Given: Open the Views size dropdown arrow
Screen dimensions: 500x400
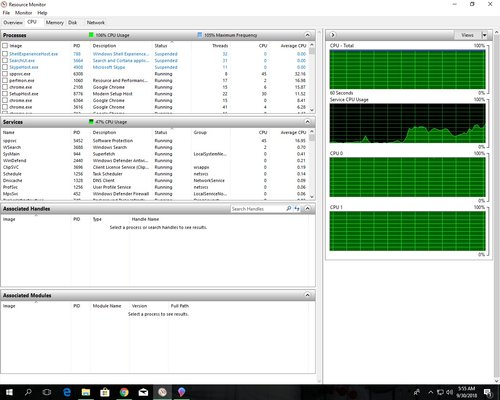Looking at the screenshot, I should click(x=484, y=35).
